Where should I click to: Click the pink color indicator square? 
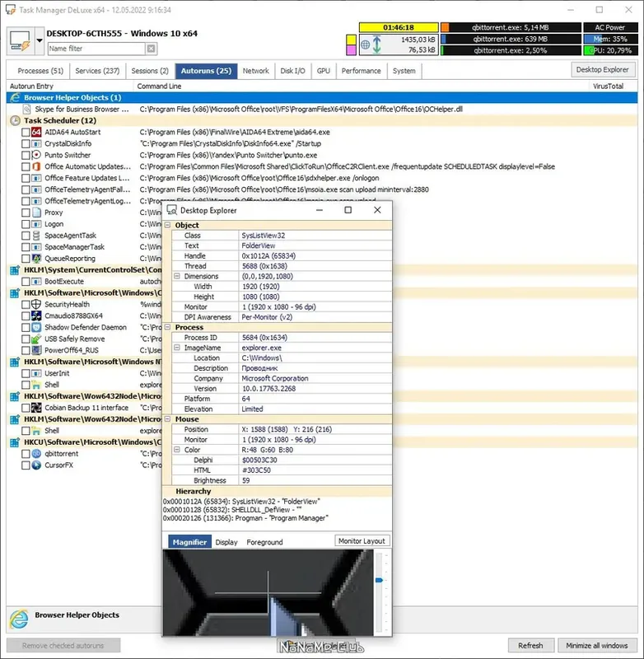click(x=351, y=50)
